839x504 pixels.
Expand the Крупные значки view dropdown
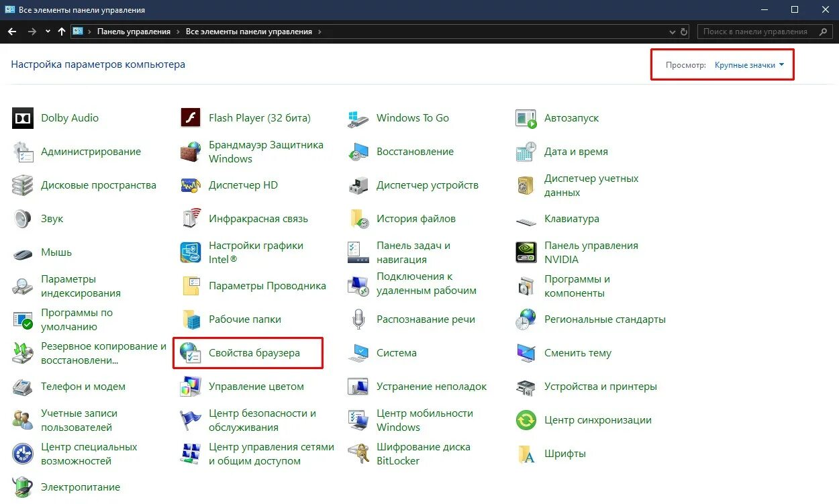(749, 65)
